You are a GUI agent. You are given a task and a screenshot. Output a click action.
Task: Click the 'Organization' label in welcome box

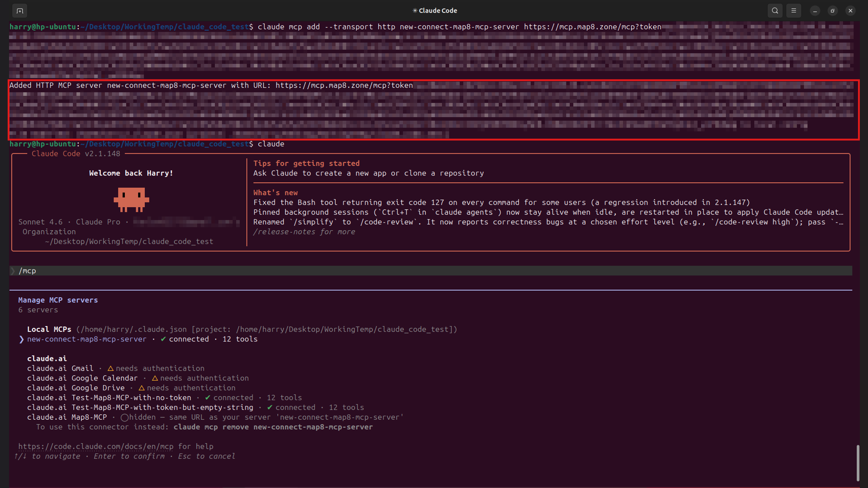[49, 232]
